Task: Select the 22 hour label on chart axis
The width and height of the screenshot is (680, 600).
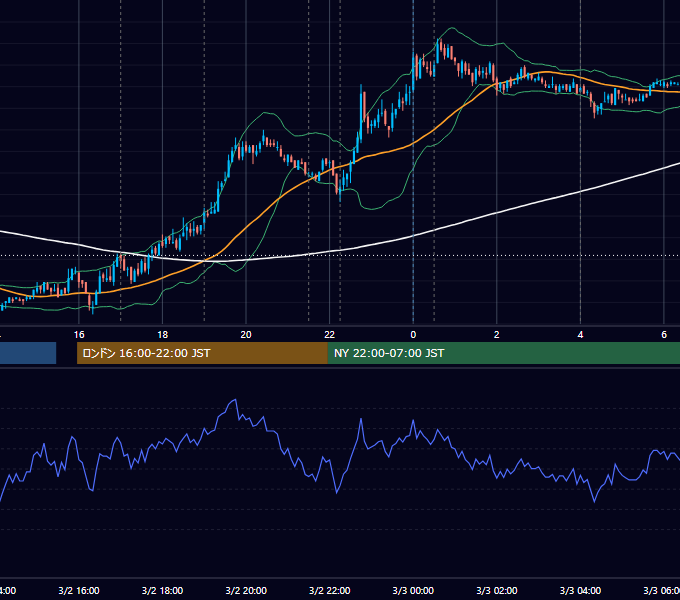Action: tap(330, 335)
